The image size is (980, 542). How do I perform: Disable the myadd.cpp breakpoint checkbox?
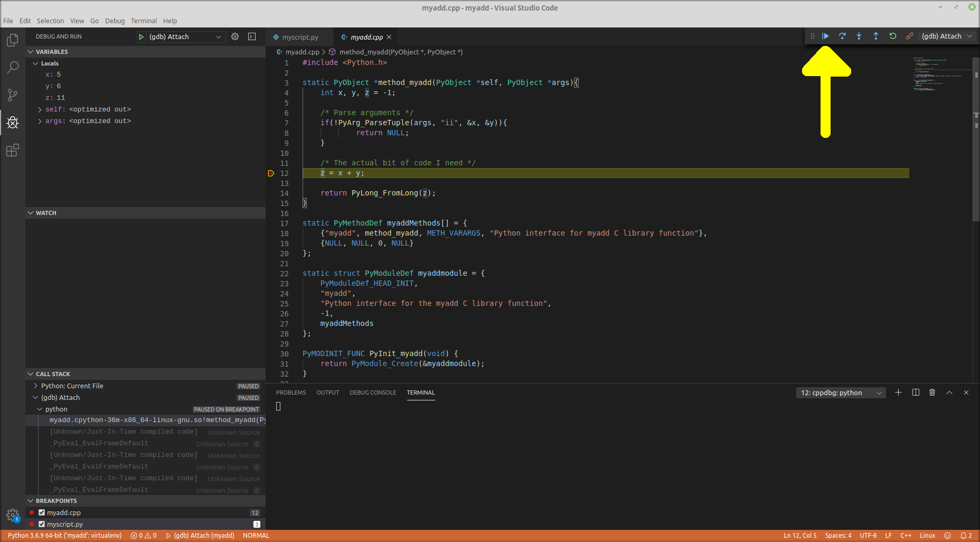[x=42, y=512]
